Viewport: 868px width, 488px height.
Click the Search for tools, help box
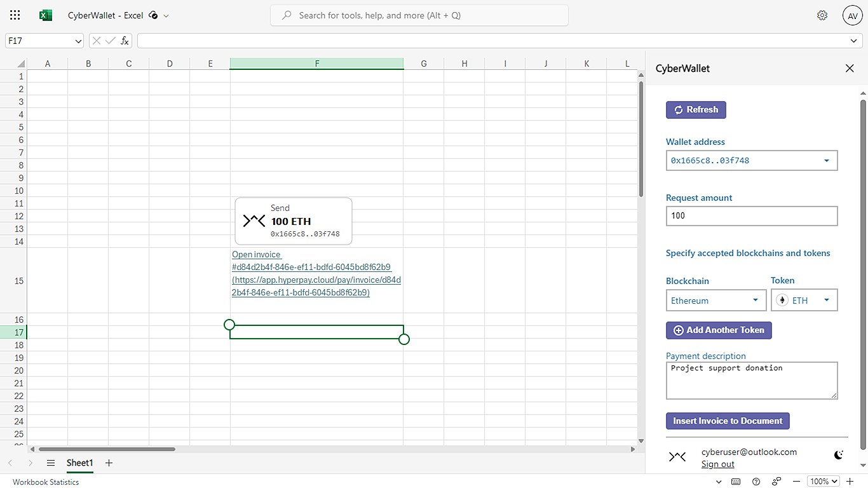[x=419, y=15]
